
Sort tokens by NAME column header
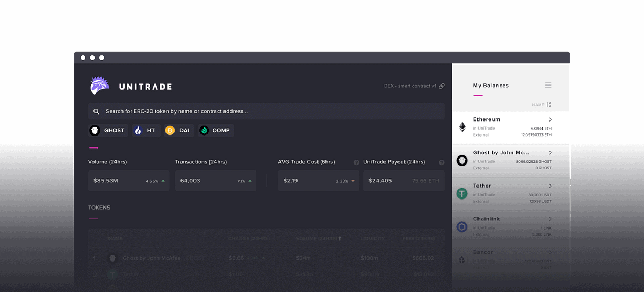(115, 239)
